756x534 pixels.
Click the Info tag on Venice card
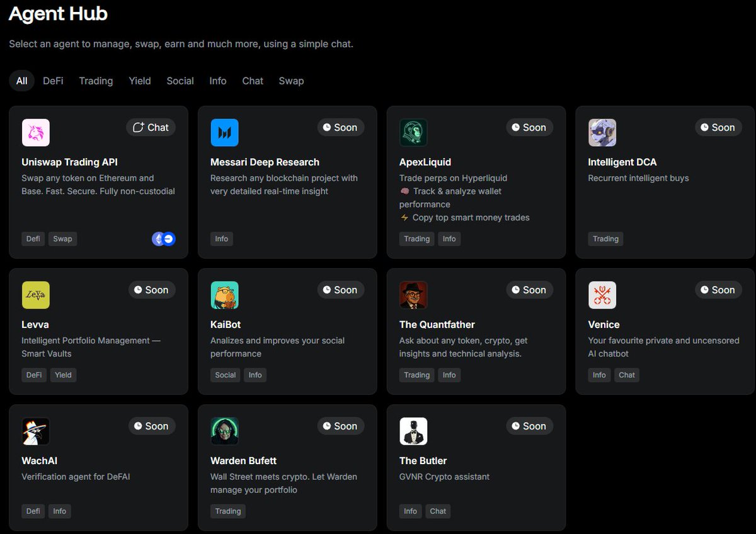tap(599, 375)
